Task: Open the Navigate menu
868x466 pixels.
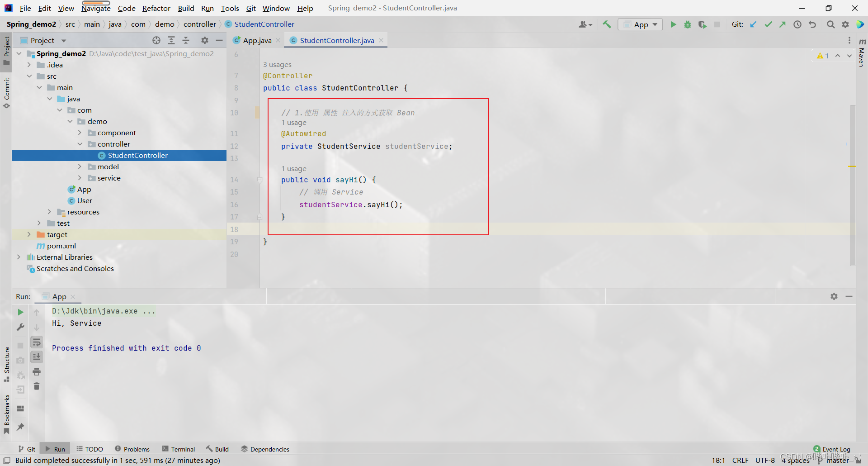Action: pyautogui.click(x=96, y=8)
